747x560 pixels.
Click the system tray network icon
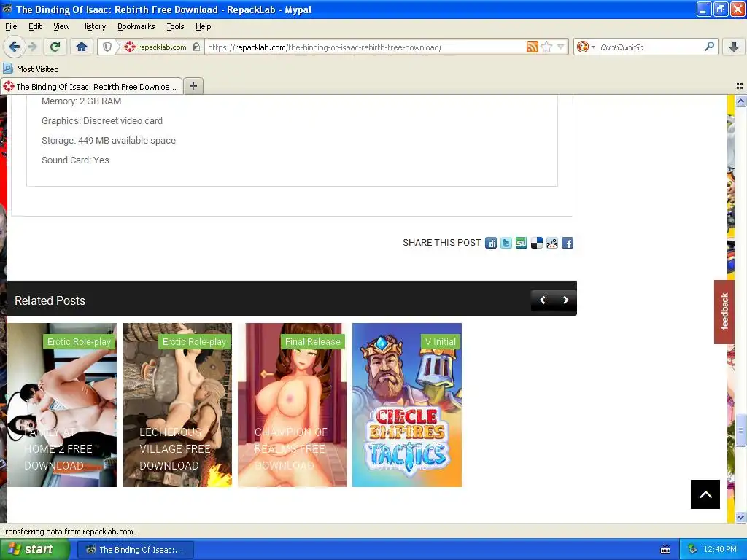click(693, 550)
